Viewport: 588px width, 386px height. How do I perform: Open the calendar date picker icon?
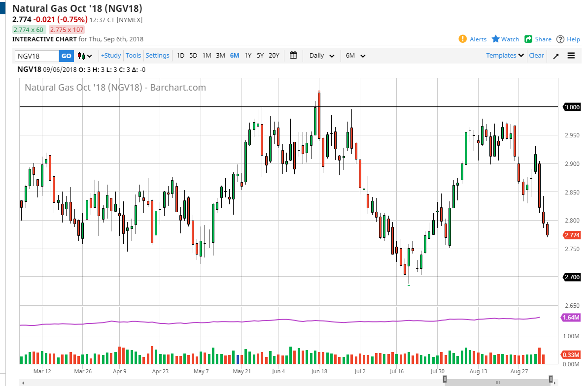pos(293,55)
